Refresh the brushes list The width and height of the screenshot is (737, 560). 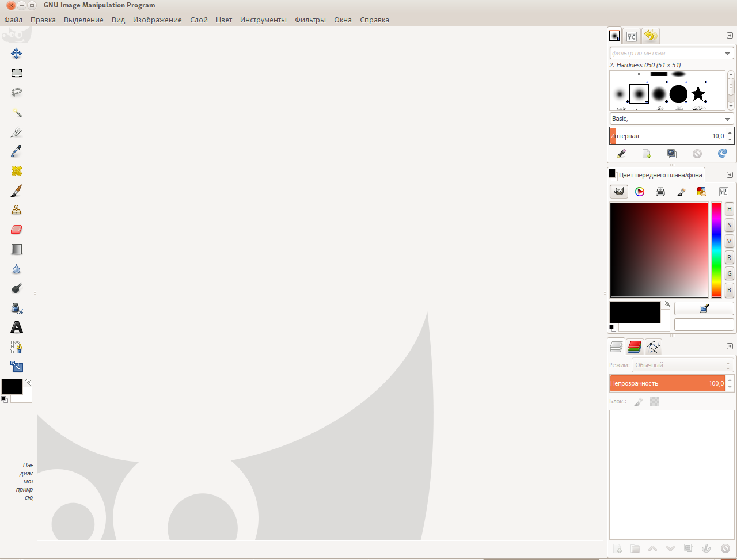(723, 154)
